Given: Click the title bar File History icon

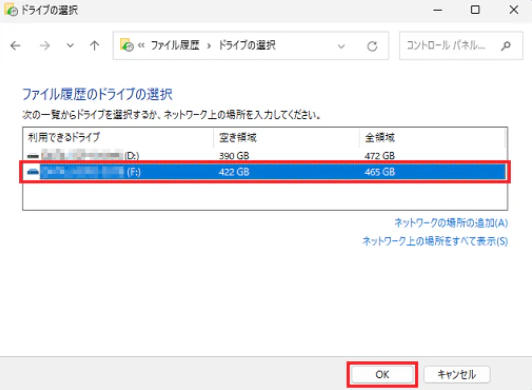Looking at the screenshot, I should click(x=11, y=10).
